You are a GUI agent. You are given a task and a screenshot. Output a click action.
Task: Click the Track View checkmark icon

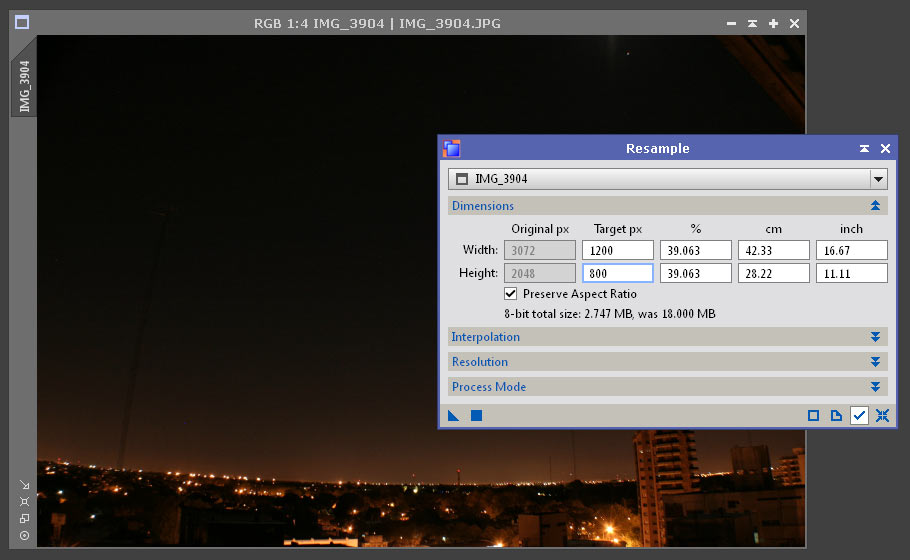(859, 416)
